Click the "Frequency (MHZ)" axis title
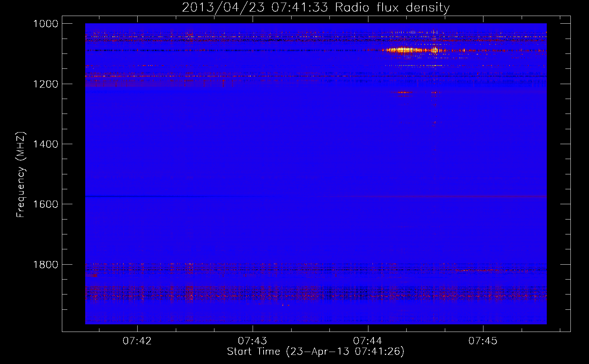The image size is (589, 364). tap(21, 175)
